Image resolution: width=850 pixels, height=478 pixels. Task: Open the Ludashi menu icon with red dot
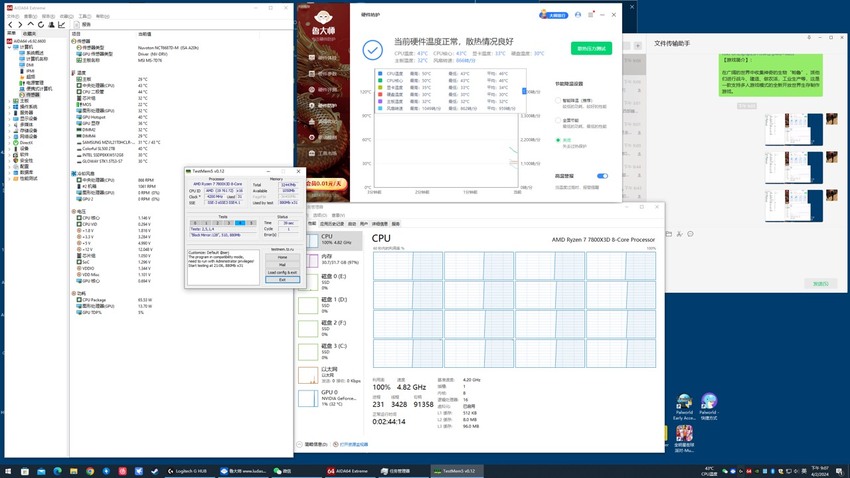point(591,15)
